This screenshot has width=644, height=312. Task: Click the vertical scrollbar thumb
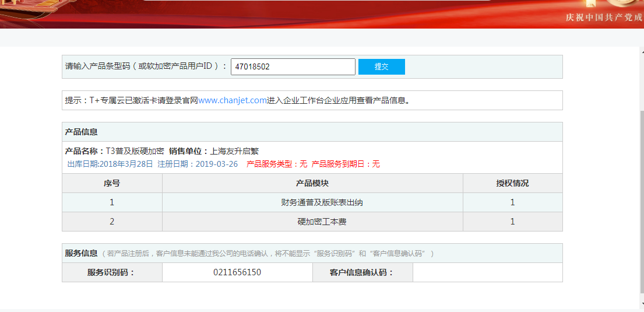(x=642, y=201)
